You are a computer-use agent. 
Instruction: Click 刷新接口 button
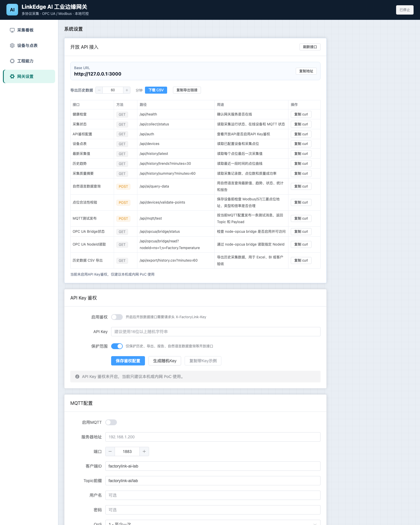pyautogui.click(x=310, y=47)
